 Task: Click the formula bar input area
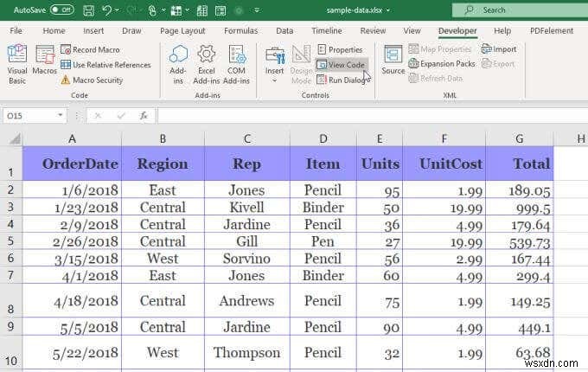pyautogui.click(x=373, y=116)
